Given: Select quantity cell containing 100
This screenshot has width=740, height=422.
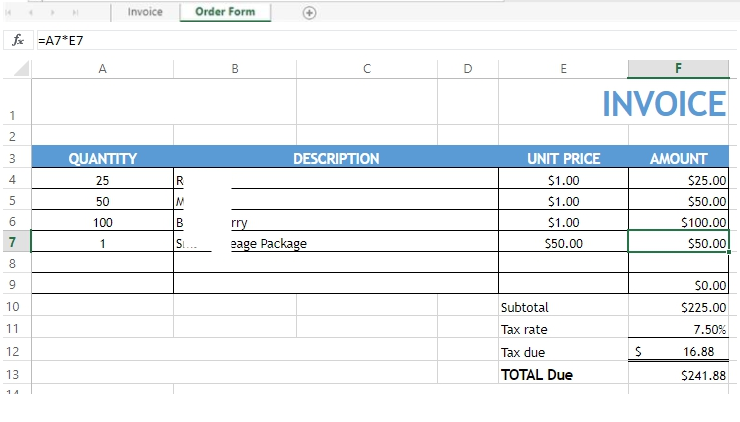Looking at the screenshot, I should pyautogui.click(x=102, y=221).
